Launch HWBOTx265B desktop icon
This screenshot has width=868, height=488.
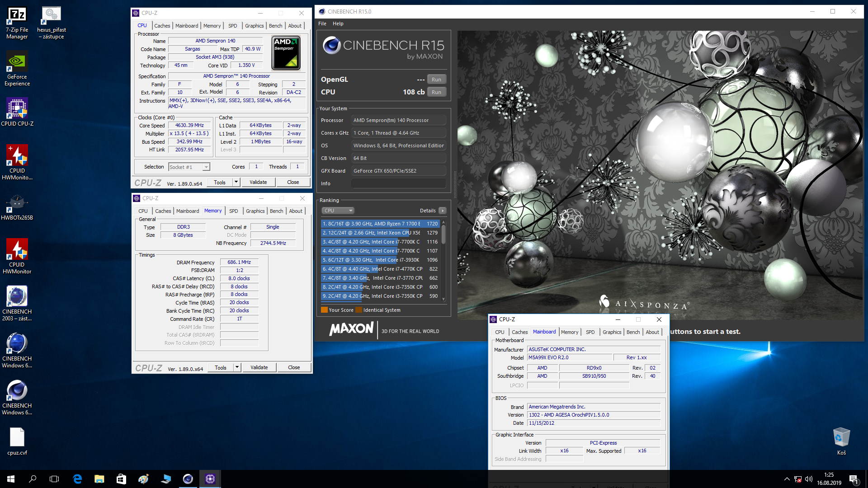tap(17, 207)
